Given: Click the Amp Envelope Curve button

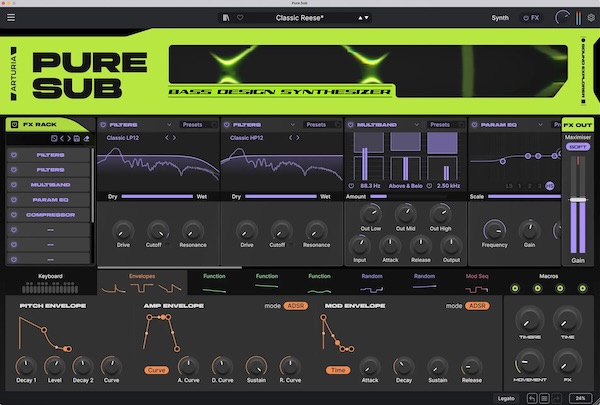Looking at the screenshot, I should pos(157,370).
